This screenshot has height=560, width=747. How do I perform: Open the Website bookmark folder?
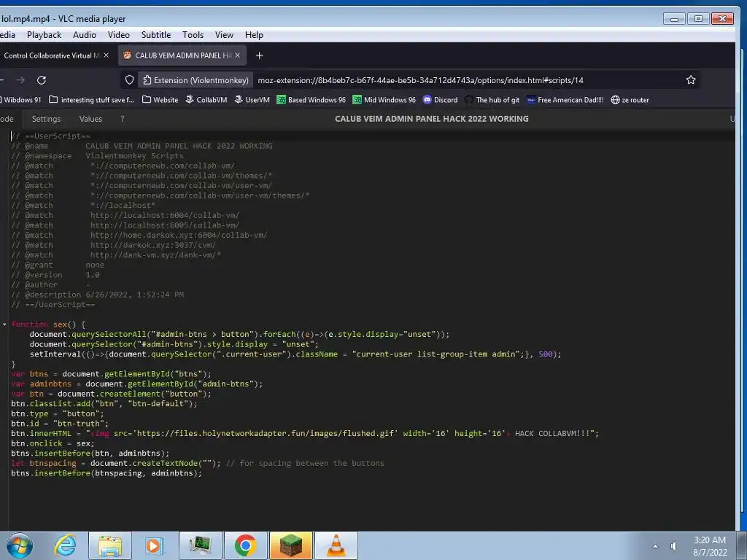click(x=160, y=100)
